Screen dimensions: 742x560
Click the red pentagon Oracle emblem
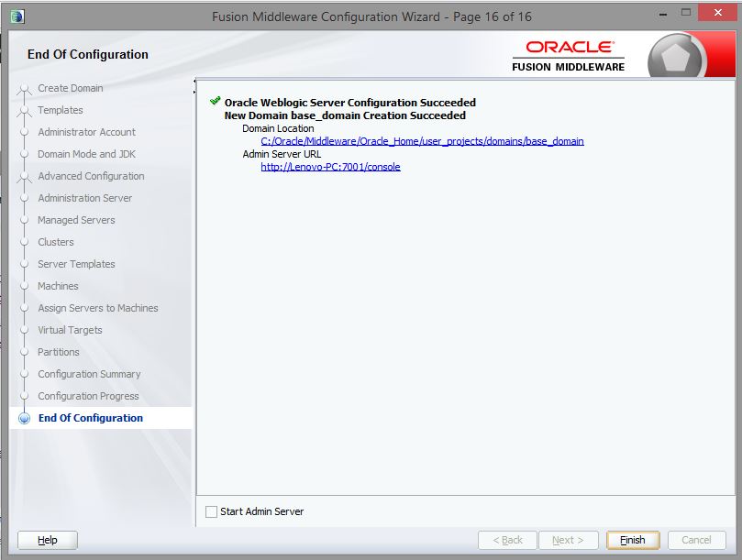678,59
